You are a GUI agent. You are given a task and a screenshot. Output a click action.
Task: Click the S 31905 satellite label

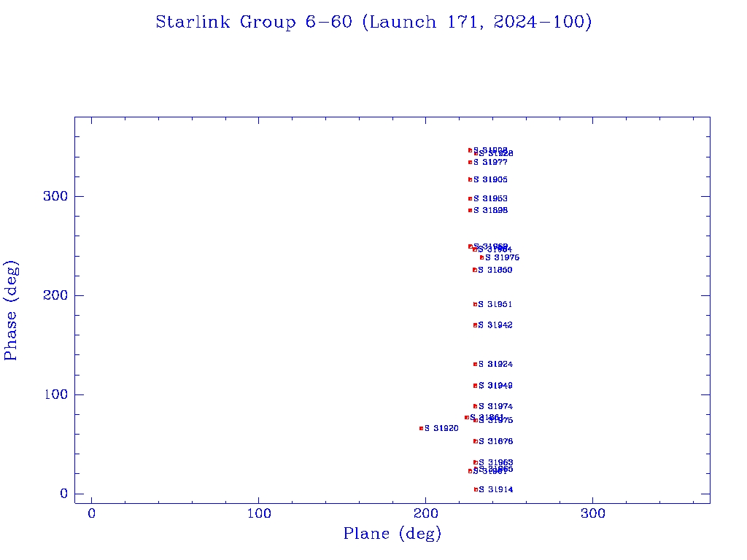pyautogui.click(x=490, y=179)
